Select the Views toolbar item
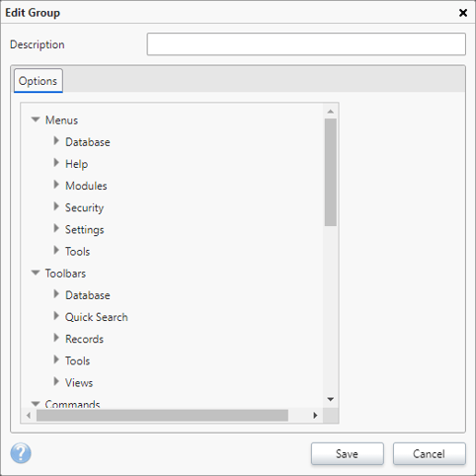Screen dimensions: 476x476 pyautogui.click(x=79, y=383)
